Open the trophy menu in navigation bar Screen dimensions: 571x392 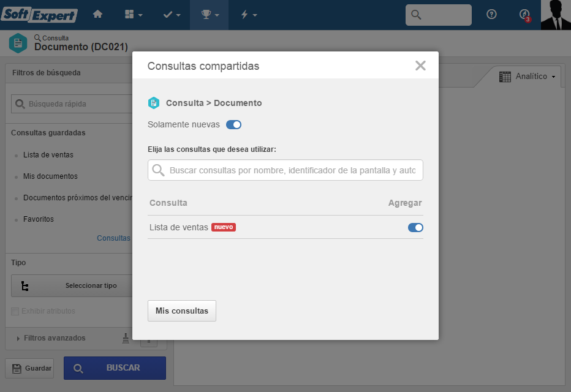pos(210,15)
